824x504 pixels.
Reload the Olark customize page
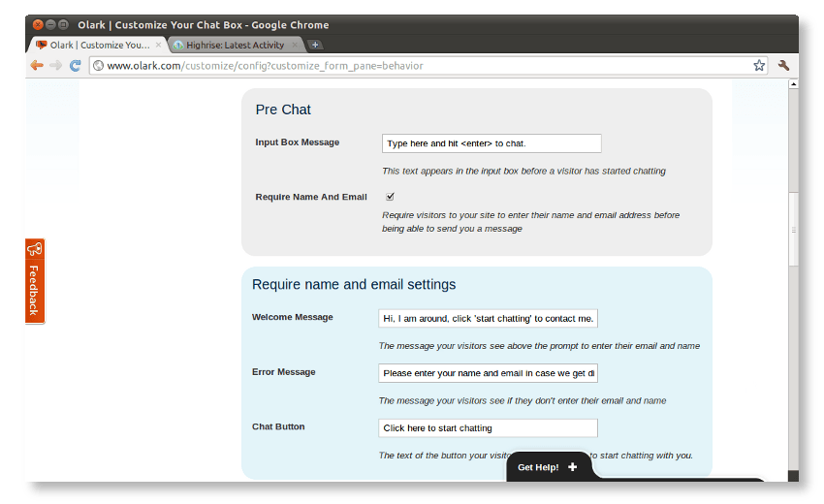75,66
